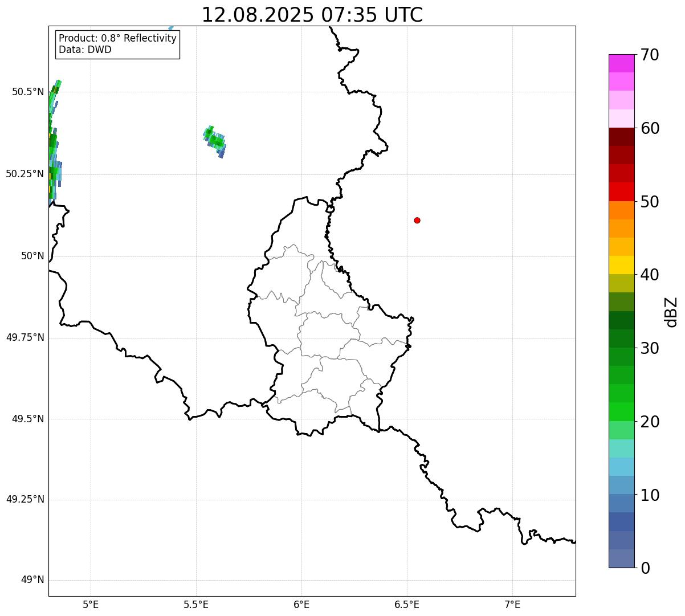
Task: Click the bright red colorbar segment above 50
Action: [621, 191]
